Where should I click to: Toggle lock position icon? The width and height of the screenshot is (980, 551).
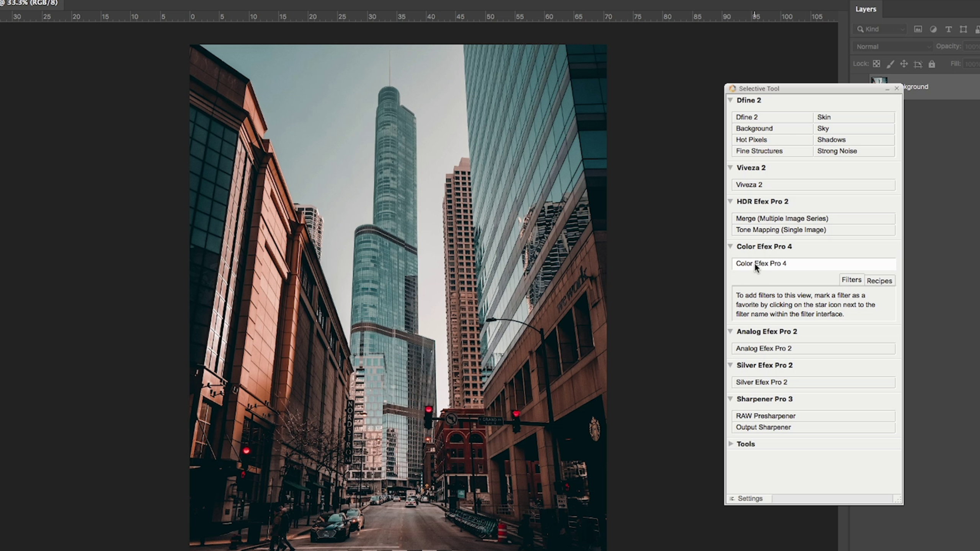904,64
